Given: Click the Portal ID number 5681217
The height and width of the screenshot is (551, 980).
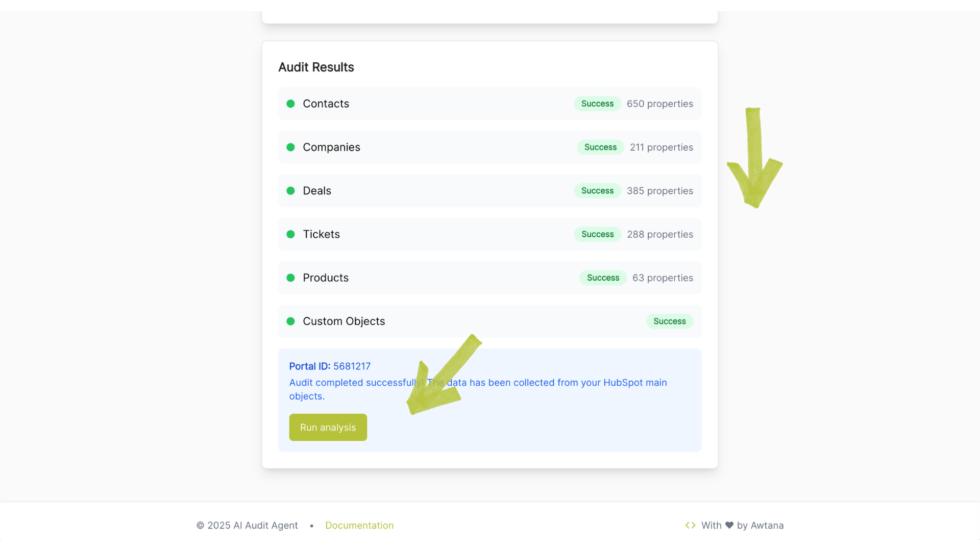Looking at the screenshot, I should point(352,366).
